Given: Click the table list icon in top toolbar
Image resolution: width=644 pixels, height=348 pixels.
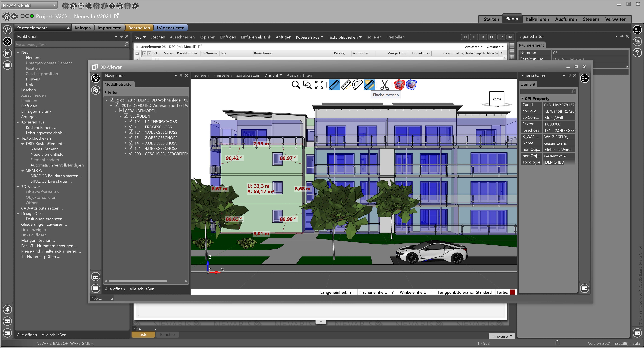Looking at the screenshot, I should [x=81, y=6].
